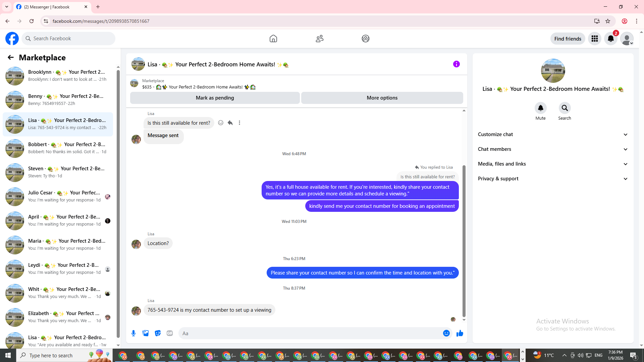React to "Is this still available" message

[221, 123]
